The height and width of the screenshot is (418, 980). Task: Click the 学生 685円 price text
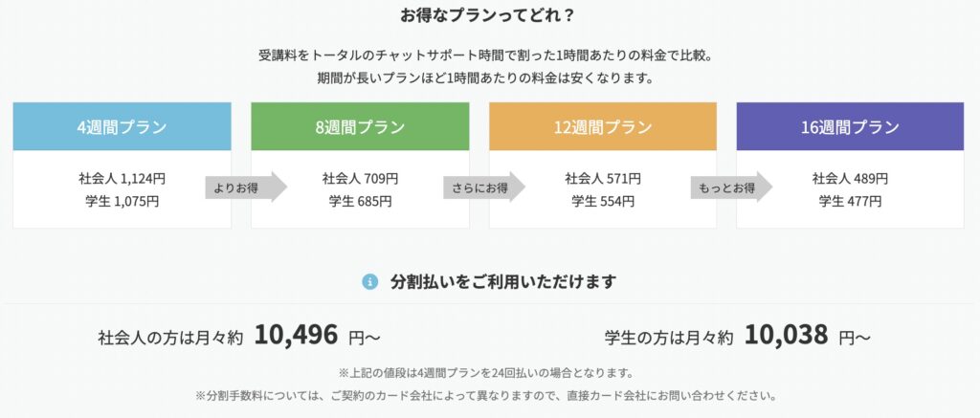(360, 201)
